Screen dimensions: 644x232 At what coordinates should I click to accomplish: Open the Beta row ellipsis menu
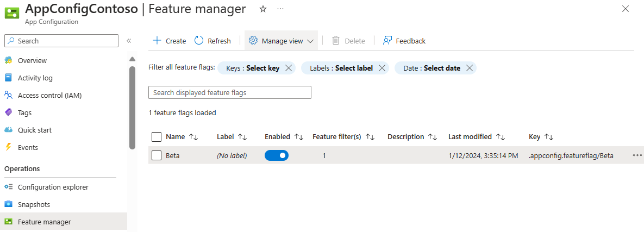pyautogui.click(x=637, y=155)
